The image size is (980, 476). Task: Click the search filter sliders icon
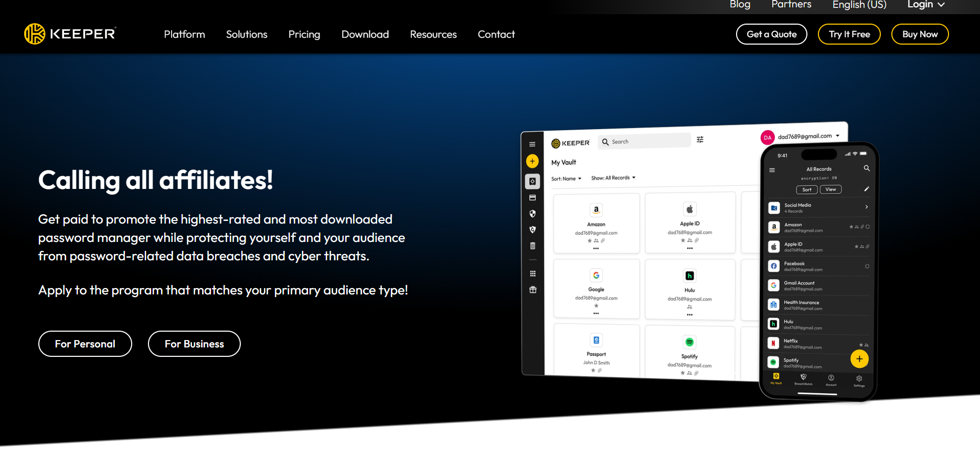pyautogui.click(x=700, y=140)
